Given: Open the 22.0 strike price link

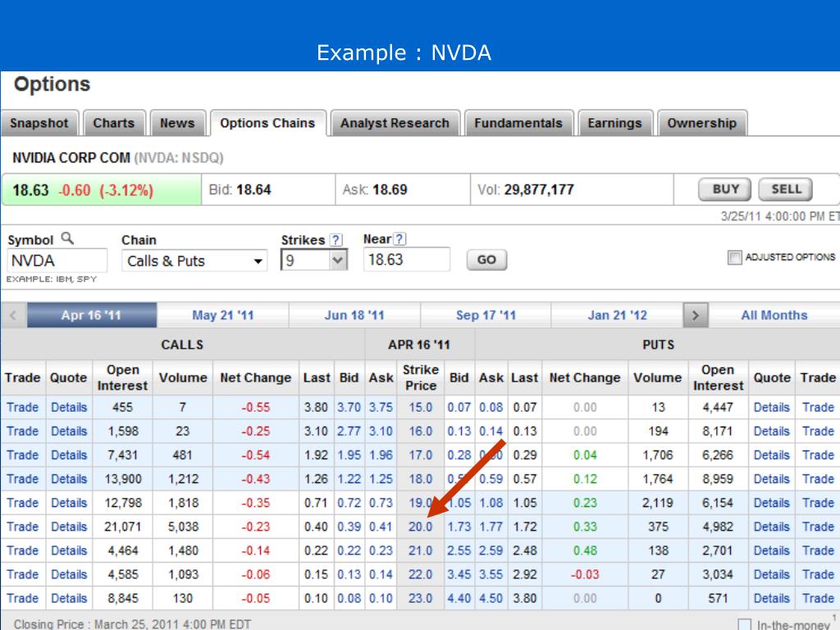Looking at the screenshot, I should [x=421, y=574].
